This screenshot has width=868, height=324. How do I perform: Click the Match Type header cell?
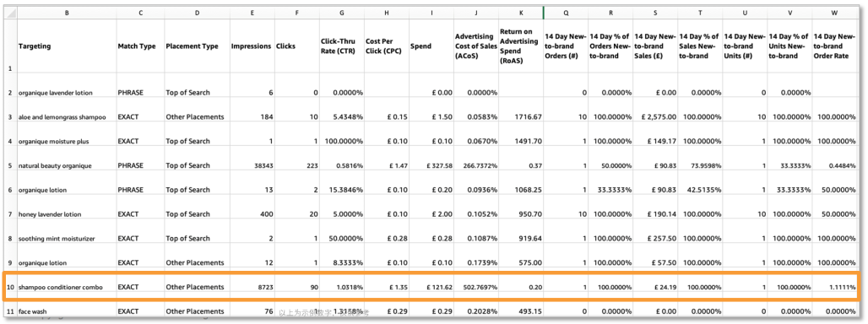coord(140,46)
